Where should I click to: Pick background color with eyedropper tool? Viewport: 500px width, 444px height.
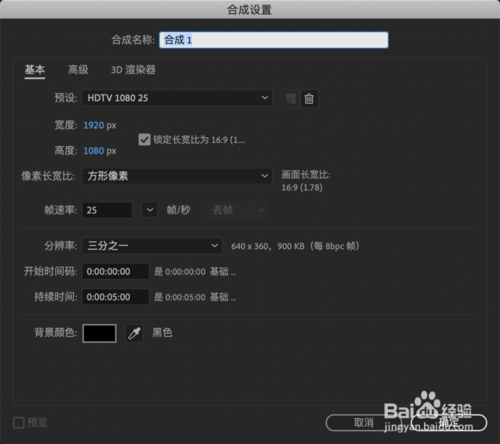134,333
